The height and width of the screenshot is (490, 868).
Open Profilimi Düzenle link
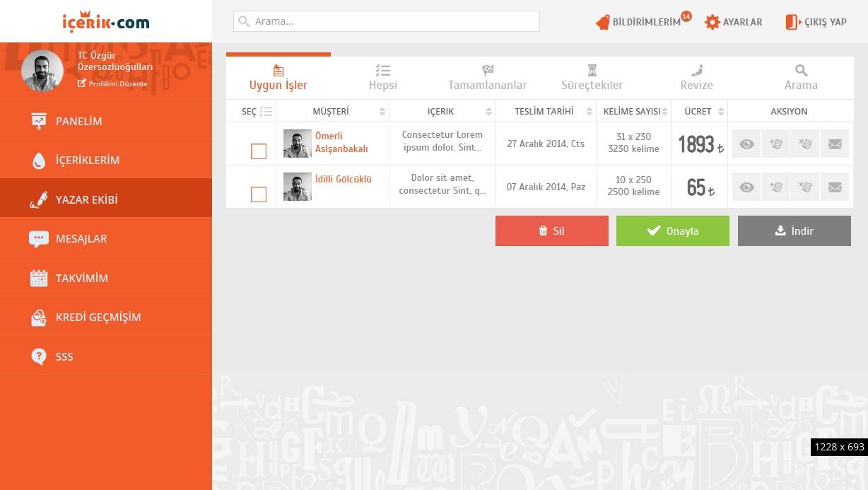pyautogui.click(x=113, y=83)
